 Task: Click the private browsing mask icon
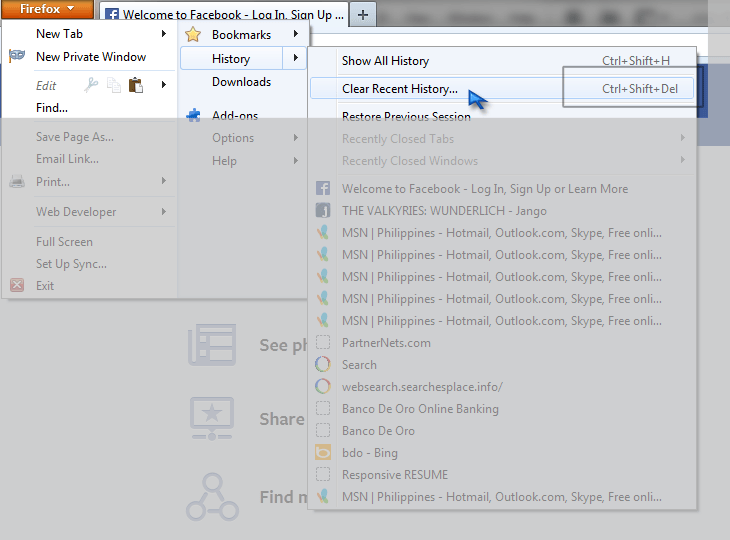coord(17,55)
